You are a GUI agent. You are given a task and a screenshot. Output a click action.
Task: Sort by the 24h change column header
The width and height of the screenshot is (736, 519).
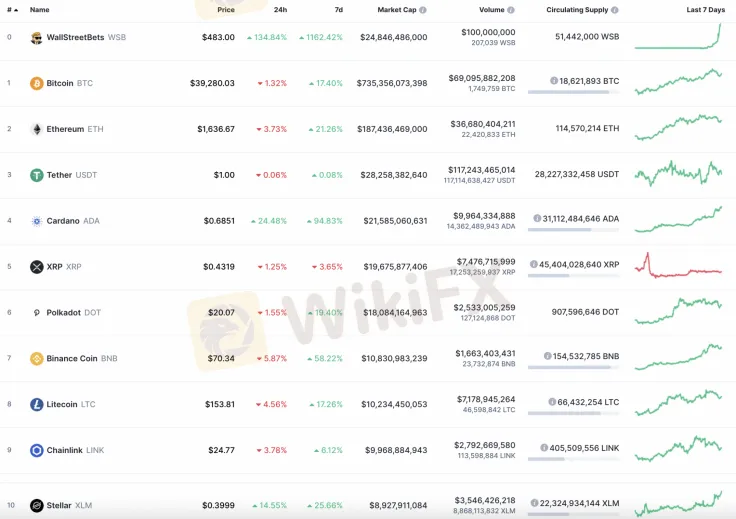280,10
